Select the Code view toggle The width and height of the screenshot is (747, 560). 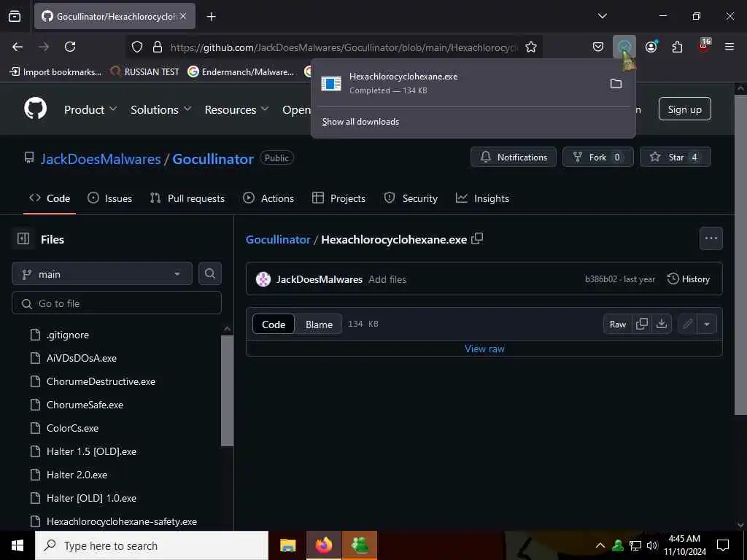coord(274,324)
